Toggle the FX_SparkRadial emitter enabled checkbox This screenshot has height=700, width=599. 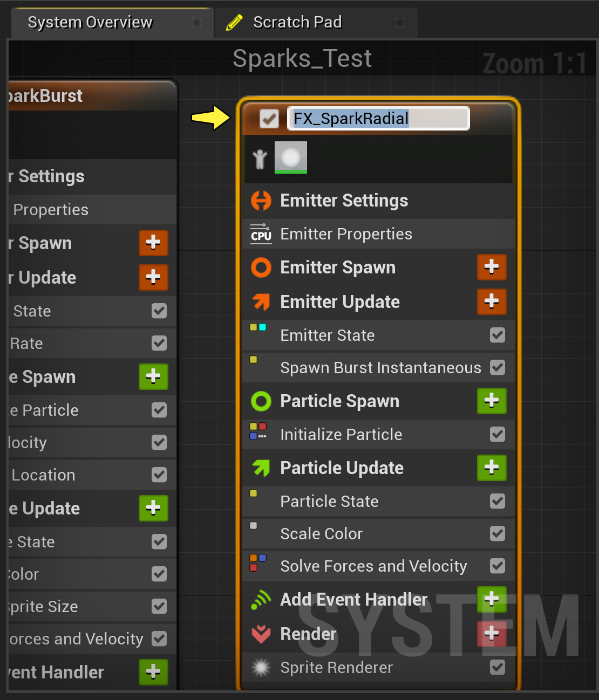(x=269, y=119)
